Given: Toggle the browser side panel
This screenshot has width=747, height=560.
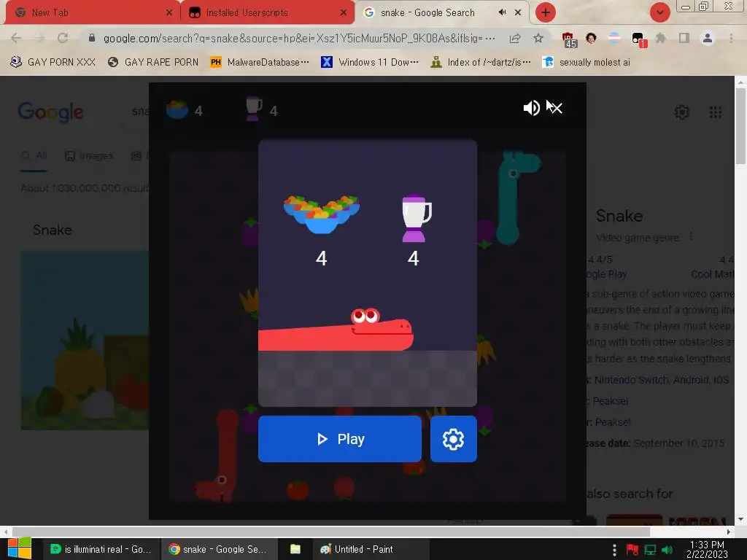Looking at the screenshot, I should (684, 38).
